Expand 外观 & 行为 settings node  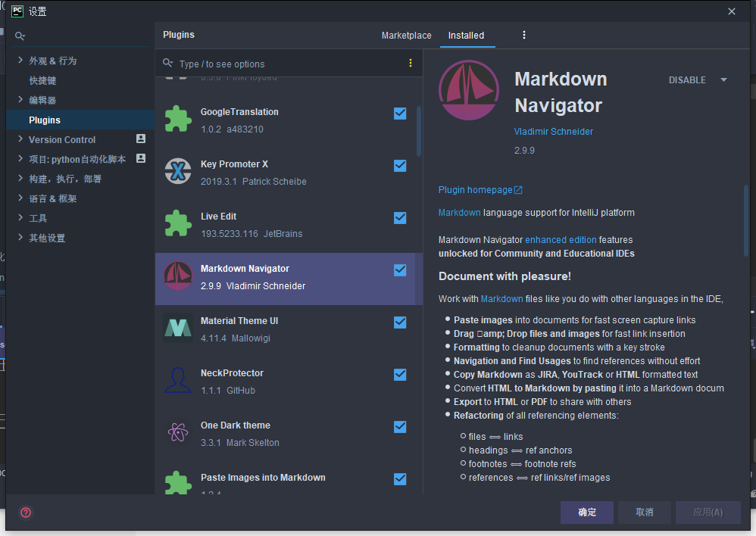pos(20,60)
